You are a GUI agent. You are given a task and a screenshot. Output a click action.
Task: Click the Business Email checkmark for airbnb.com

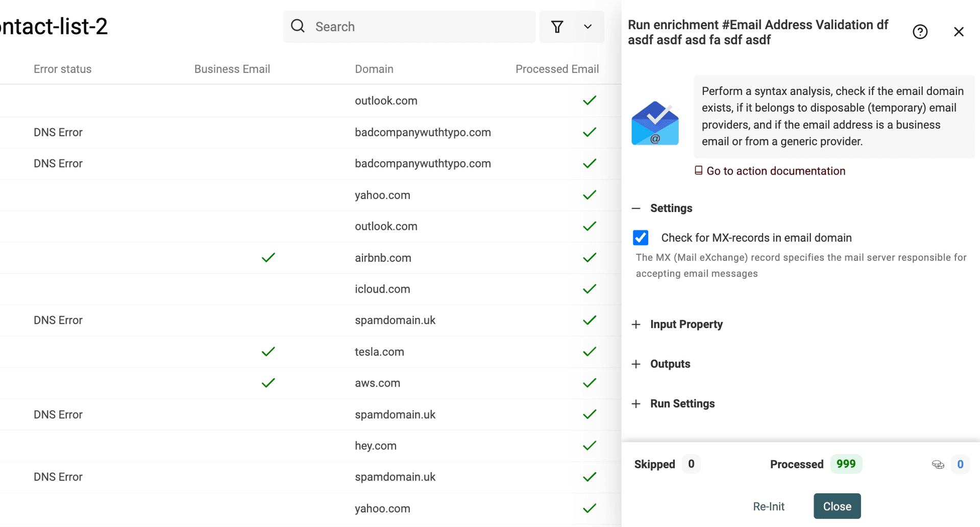[x=268, y=258]
